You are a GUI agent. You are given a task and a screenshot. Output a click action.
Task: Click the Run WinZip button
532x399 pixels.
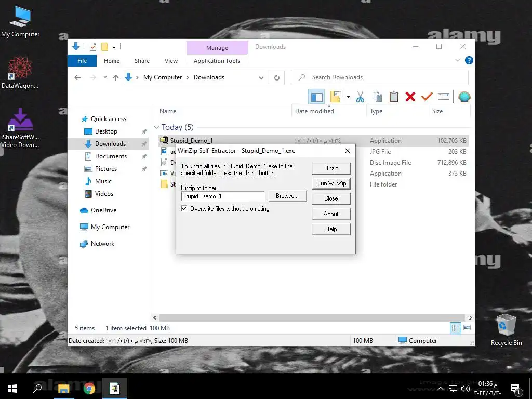(331, 183)
